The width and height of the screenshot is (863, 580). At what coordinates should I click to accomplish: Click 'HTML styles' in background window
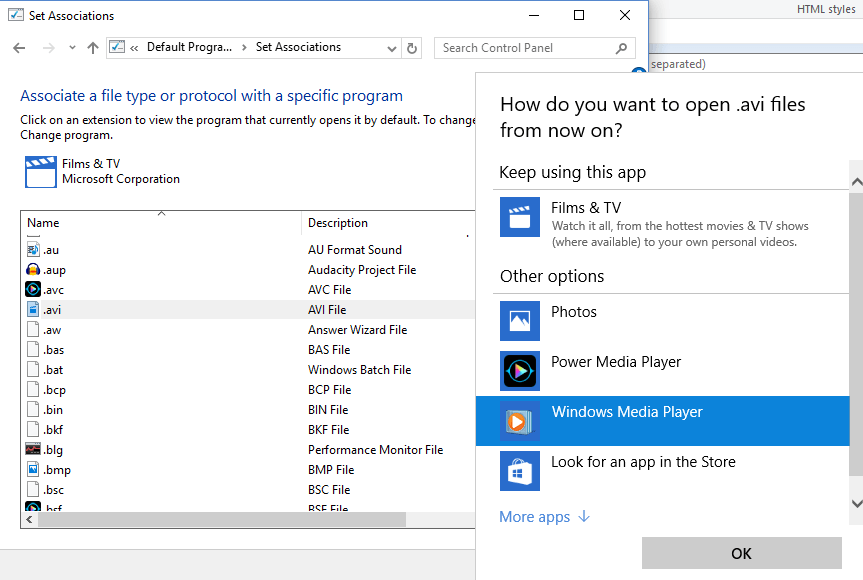tap(826, 9)
